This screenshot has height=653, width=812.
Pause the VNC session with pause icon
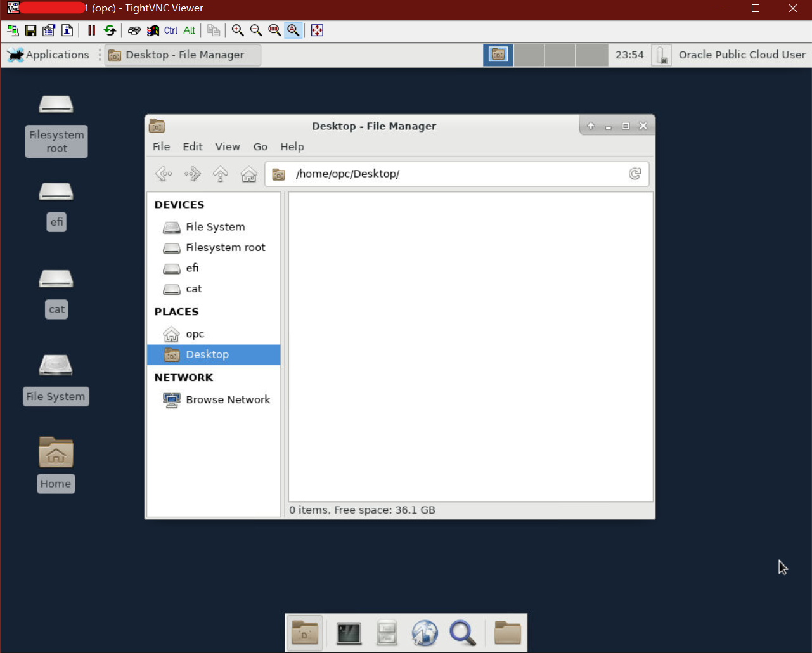(91, 30)
